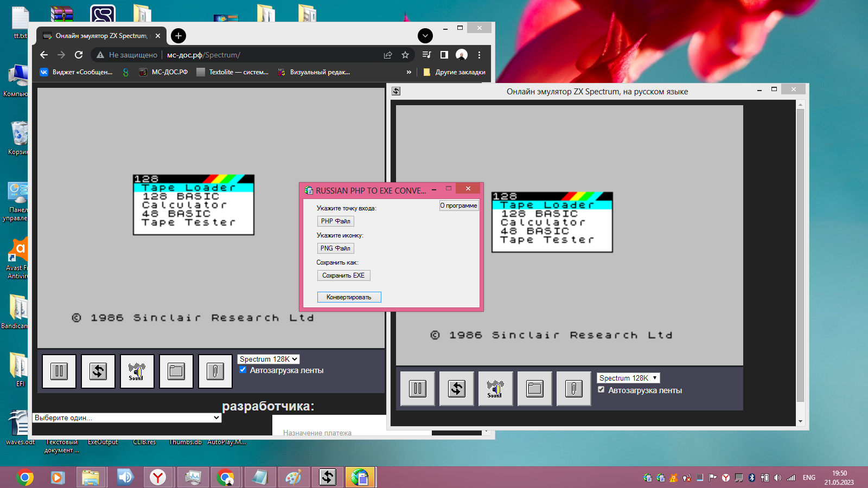This screenshot has width=868, height=488.
Task: Open the Spectrum 128K selector in standalone window
Action: [x=628, y=378]
